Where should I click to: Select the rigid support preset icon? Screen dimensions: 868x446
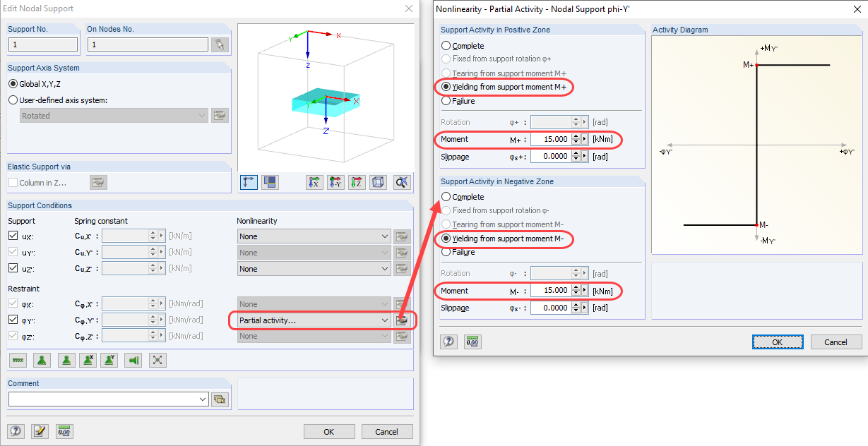(x=18, y=361)
